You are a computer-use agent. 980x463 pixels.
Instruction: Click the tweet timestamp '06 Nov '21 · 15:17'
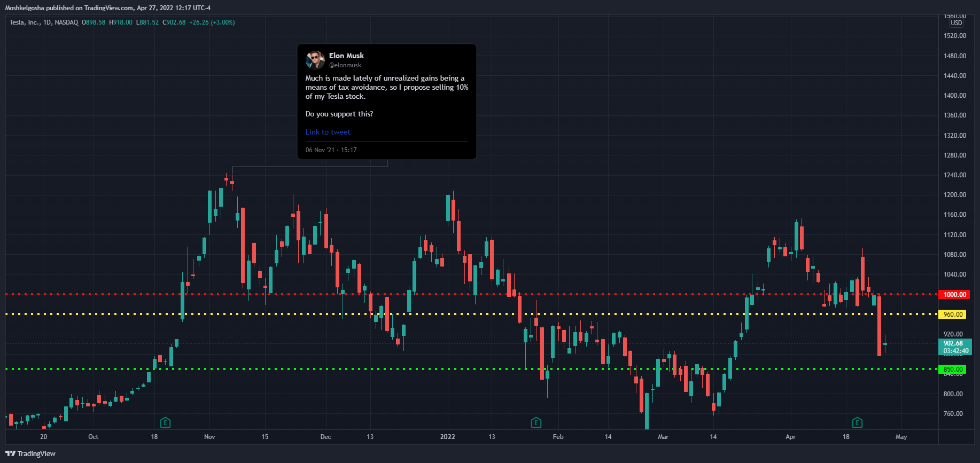pyautogui.click(x=331, y=150)
